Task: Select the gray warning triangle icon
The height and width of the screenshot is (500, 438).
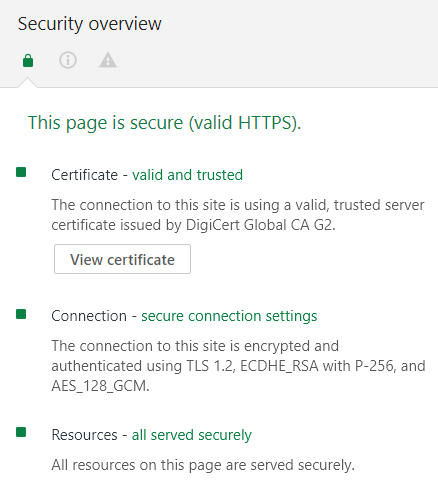Action: [108, 60]
